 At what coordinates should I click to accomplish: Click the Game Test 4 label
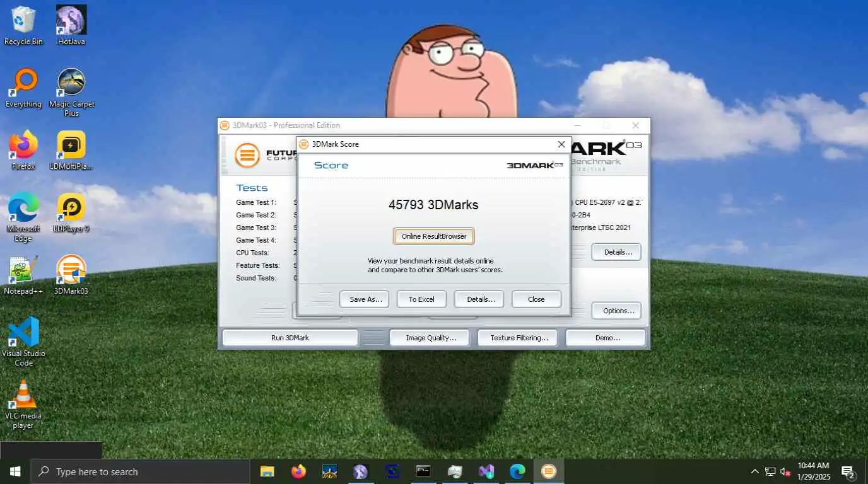point(256,240)
